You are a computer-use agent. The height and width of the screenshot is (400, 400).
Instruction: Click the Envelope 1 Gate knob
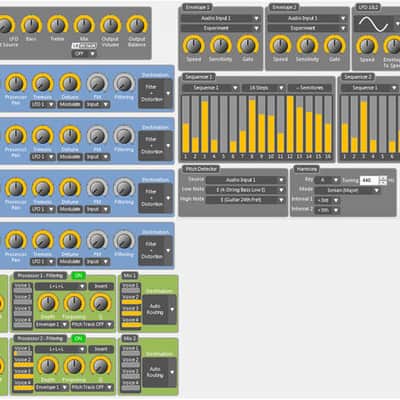[248, 45]
